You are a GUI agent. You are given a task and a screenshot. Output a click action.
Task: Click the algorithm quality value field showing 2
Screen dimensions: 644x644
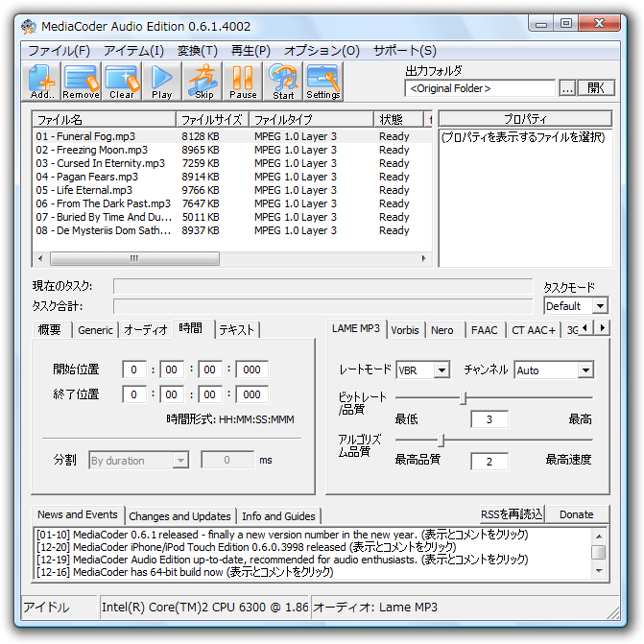tap(489, 462)
